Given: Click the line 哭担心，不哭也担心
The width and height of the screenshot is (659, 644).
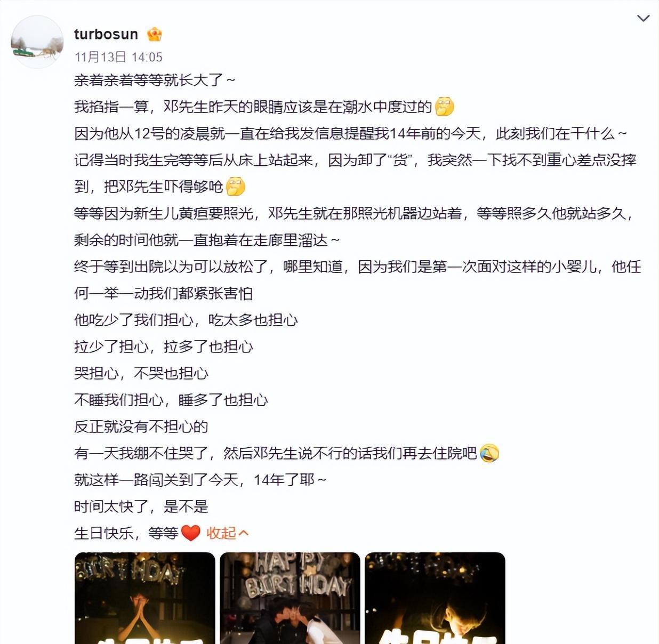Looking at the screenshot, I should 141,373.
